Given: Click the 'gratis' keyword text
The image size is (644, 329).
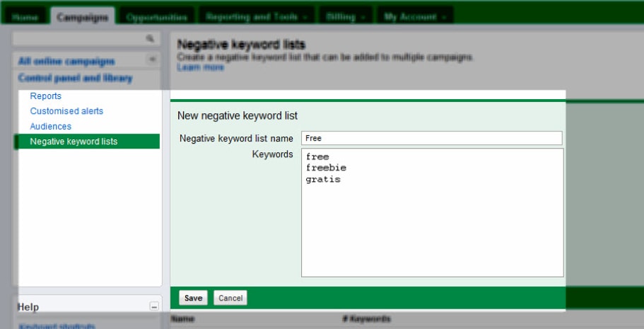Looking at the screenshot, I should coord(323,179).
